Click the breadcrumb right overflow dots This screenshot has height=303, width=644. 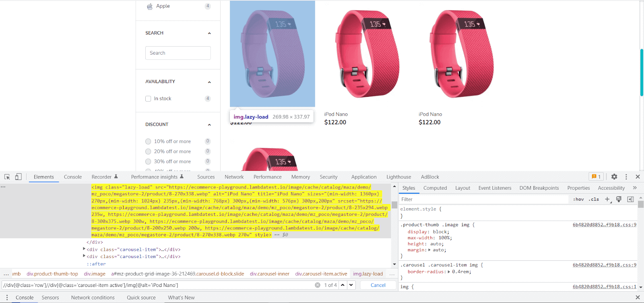coord(392,274)
